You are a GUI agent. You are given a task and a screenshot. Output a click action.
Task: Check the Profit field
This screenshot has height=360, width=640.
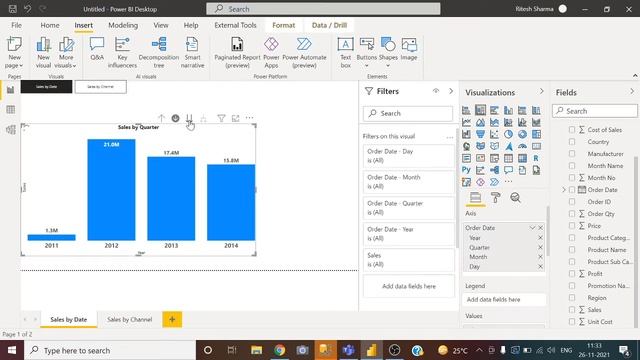572,273
